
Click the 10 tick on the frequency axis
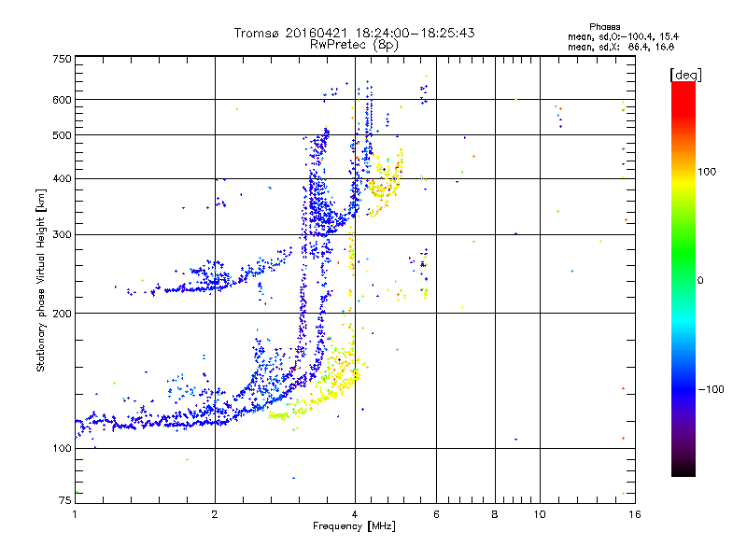point(540,514)
